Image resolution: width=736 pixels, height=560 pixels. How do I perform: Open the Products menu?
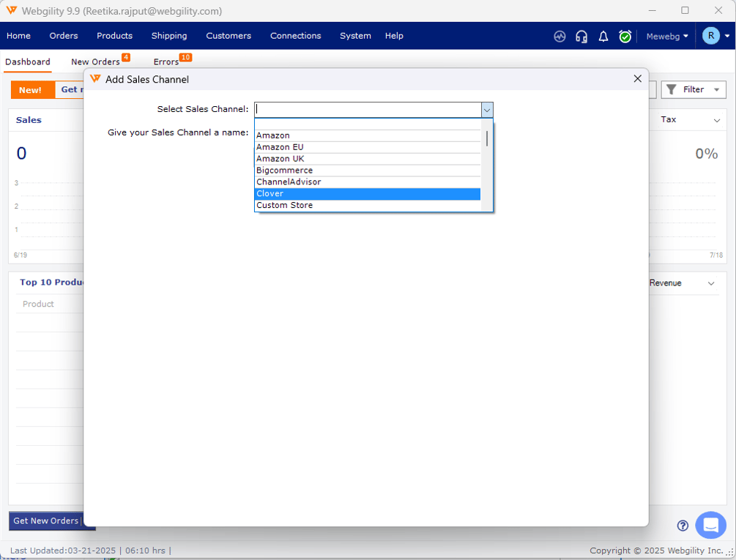click(x=114, y=36)
